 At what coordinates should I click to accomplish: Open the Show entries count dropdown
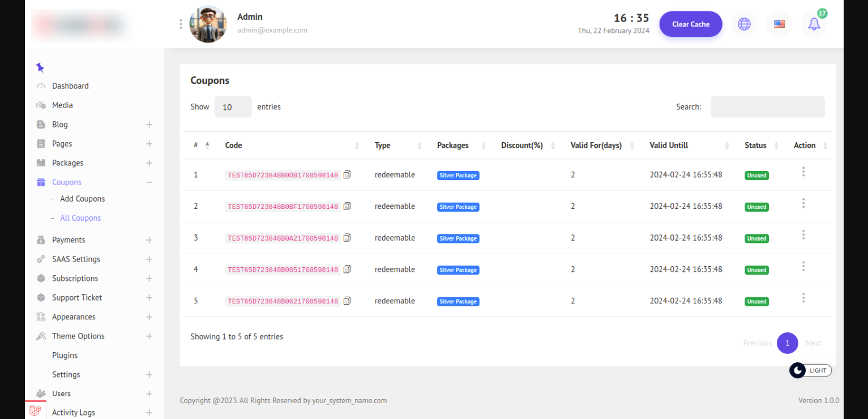(x=233, y=107)
